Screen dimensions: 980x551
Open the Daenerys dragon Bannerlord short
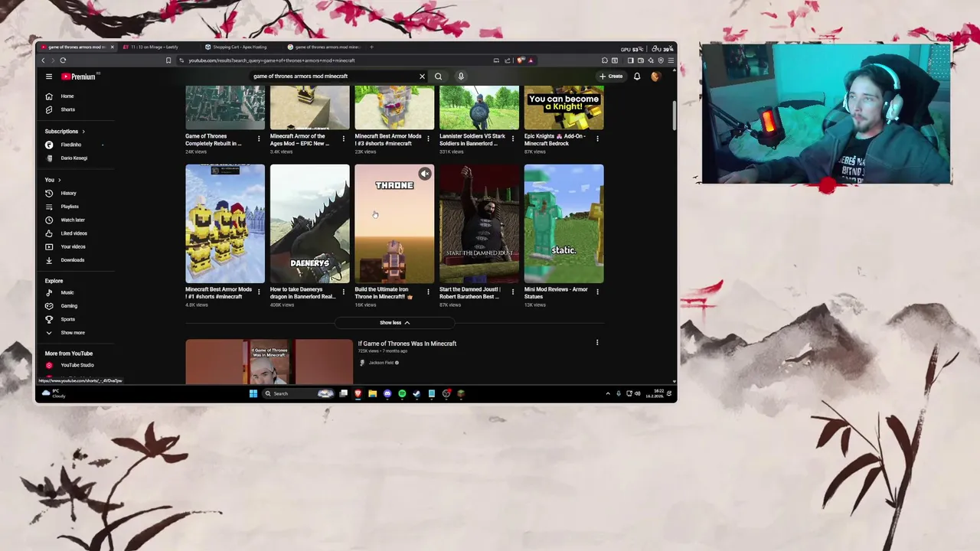click(x=309, y=223)
